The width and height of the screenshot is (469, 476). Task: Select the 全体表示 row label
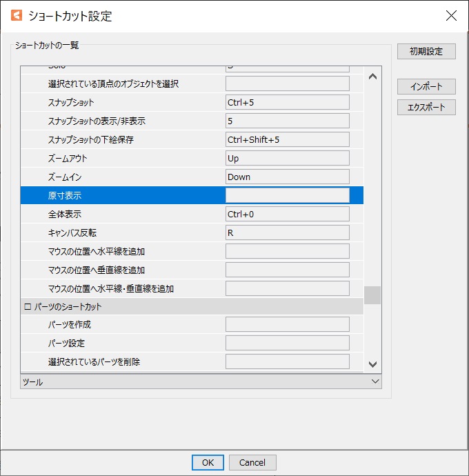[x=65, y=214]
